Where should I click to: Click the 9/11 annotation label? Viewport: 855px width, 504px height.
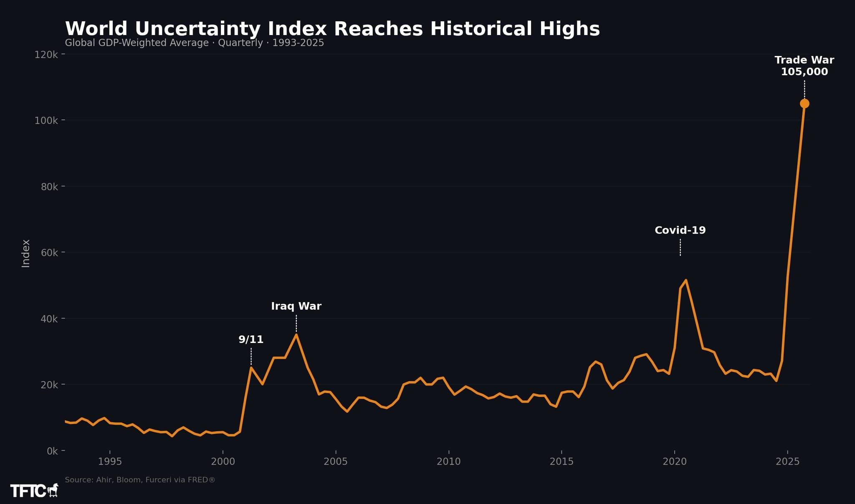(x=251, y=340)
